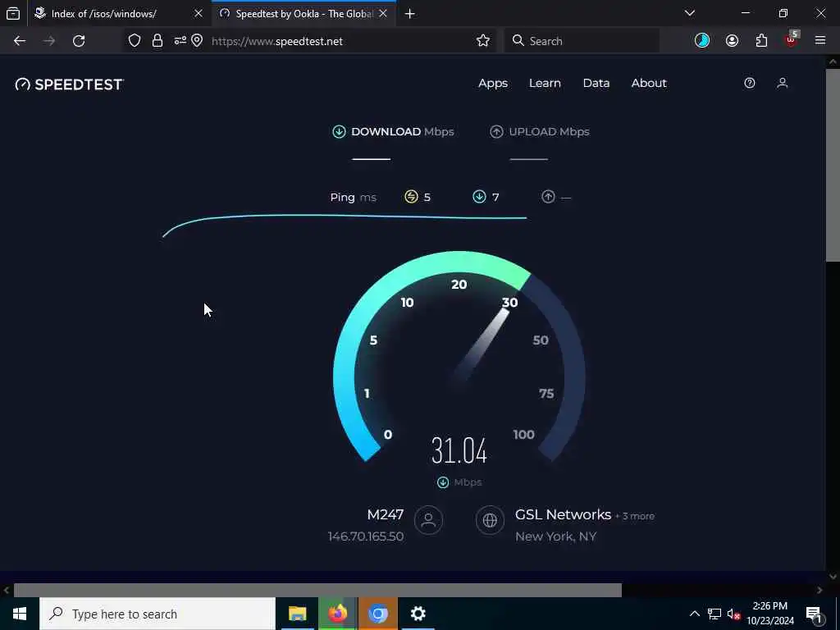Click the site security padlock icon

point(157,41)
